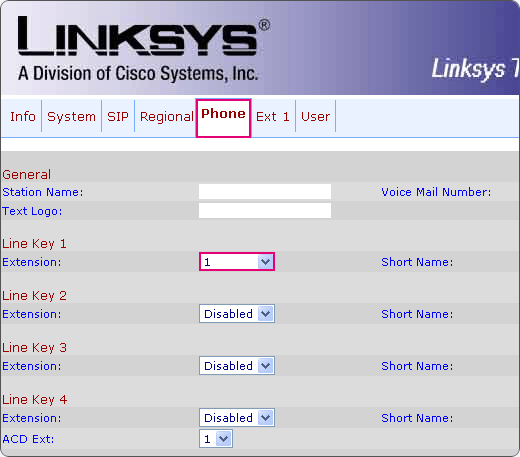Viewport: 520px width, 457px height.
Task: Click Extension label under Line Key 3
Action: coord(32,366)
